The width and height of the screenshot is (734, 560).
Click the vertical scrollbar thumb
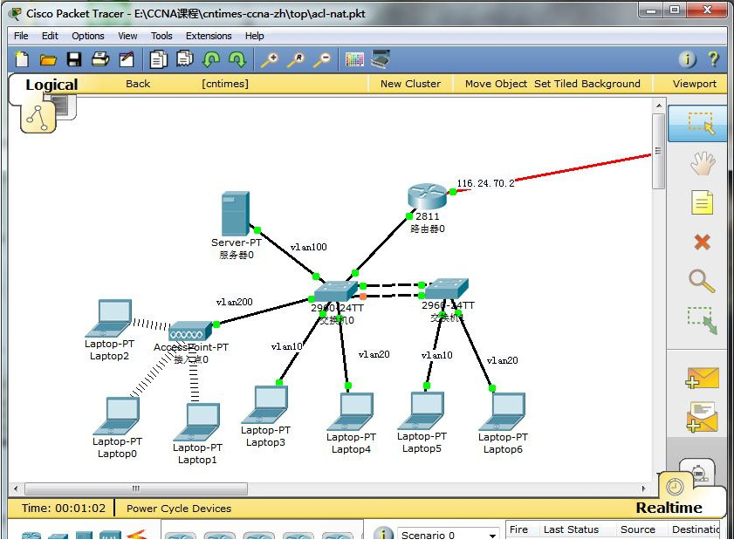point(658,151)
